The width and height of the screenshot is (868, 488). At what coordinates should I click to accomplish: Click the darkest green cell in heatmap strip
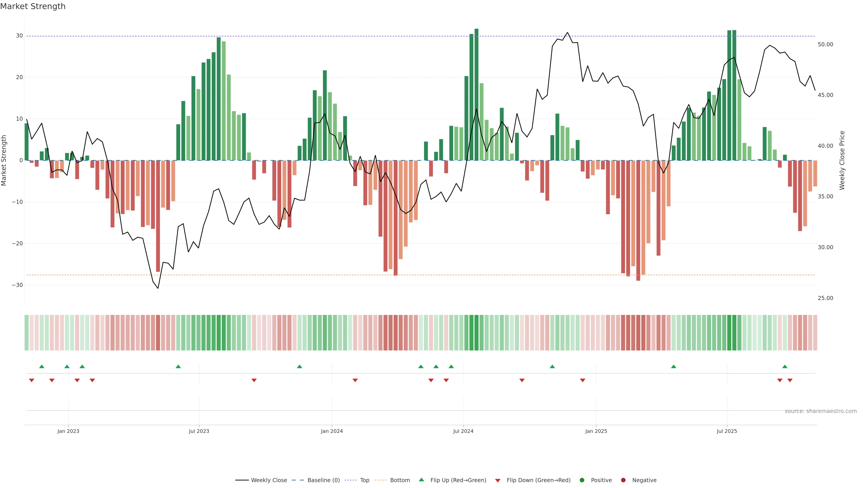476,333
